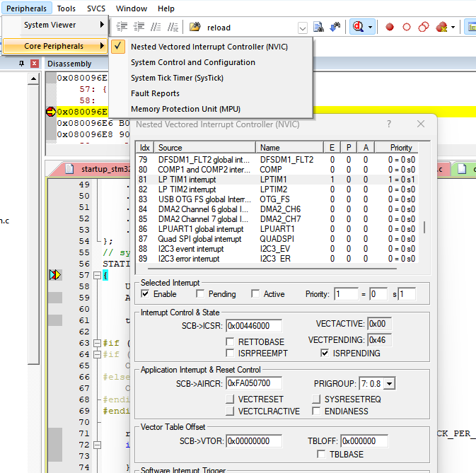Screen dimensions: 476x473
Task: Toggle the ISRPREEMPT checkbox
Action: [230, 353]
